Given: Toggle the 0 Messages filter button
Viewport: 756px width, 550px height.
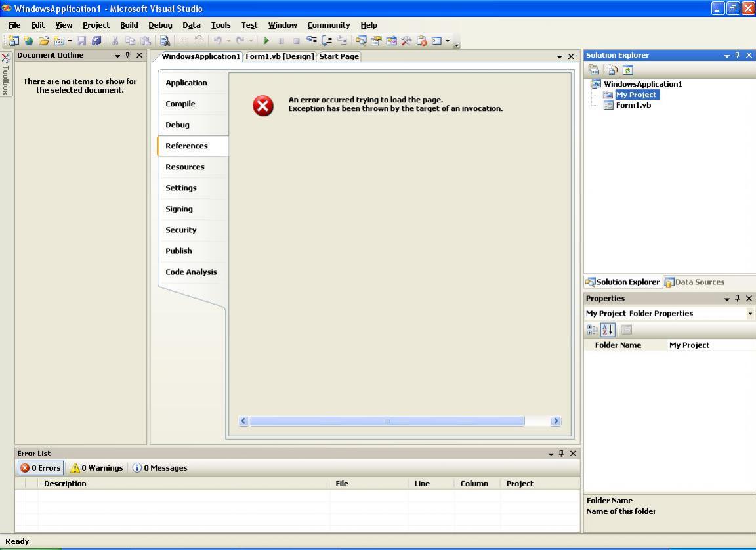Looking at the screenshot, I should click(x=160, y=467).
